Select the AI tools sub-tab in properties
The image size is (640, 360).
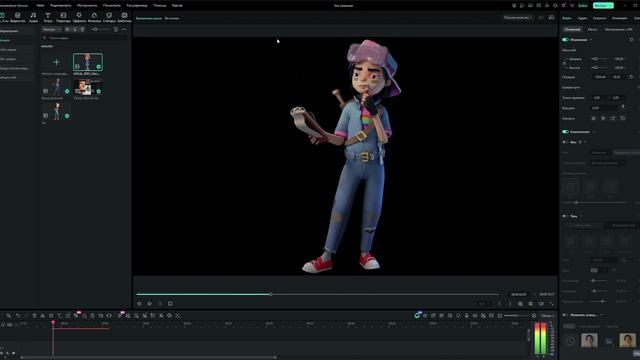[618, 29]
